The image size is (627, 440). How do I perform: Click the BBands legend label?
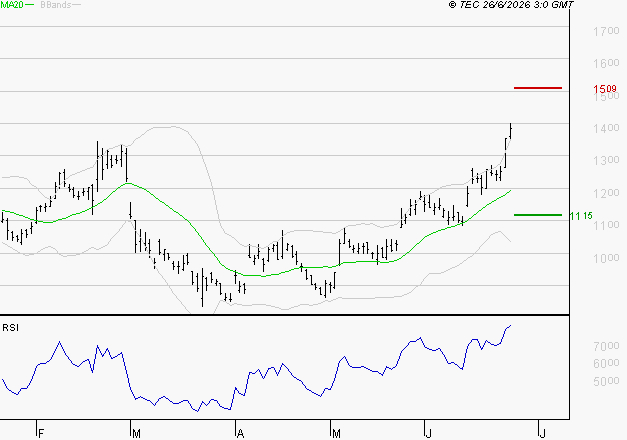56,4
